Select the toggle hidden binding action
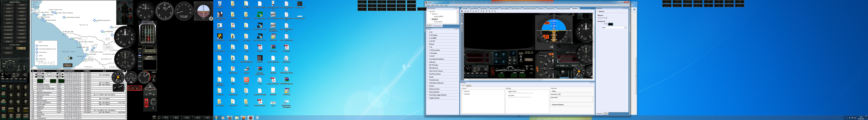The width and height of the screenshot is (868, 120). pyautogui.click(x=512, y=91)
